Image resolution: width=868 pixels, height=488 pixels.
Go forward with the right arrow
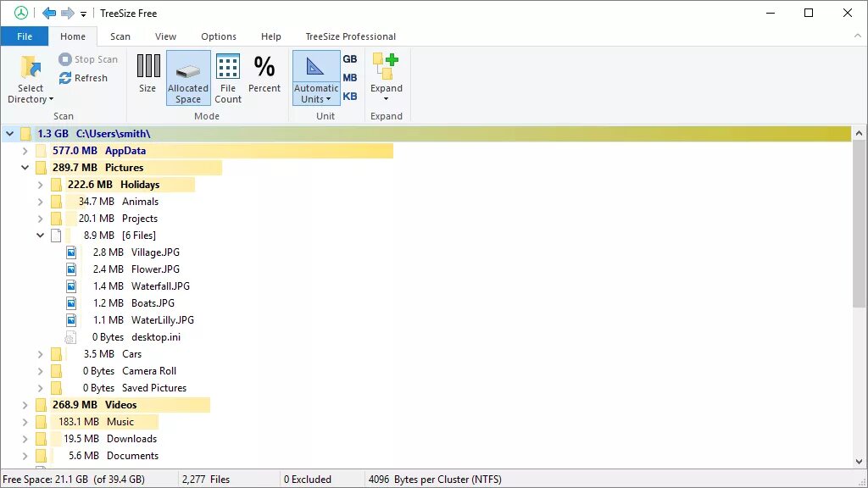click(x=68, y=14)
